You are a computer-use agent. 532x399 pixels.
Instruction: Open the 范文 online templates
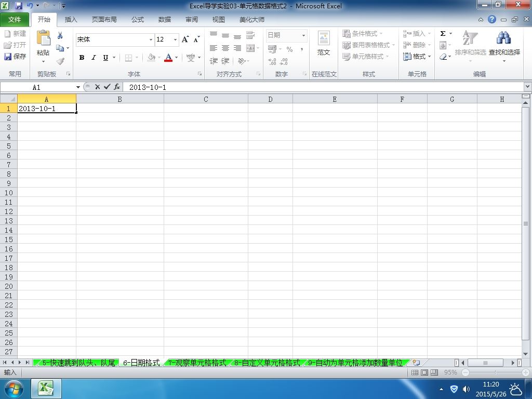pyautogui.click(x=324, y=43)
